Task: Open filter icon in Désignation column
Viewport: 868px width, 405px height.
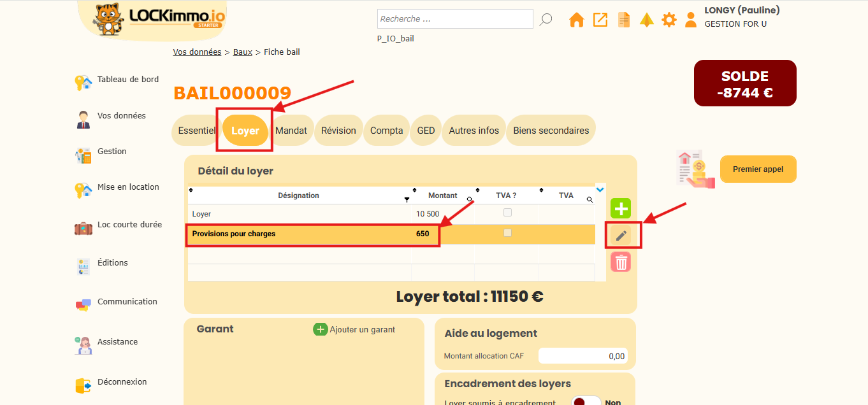Action: tap(407, 200)
